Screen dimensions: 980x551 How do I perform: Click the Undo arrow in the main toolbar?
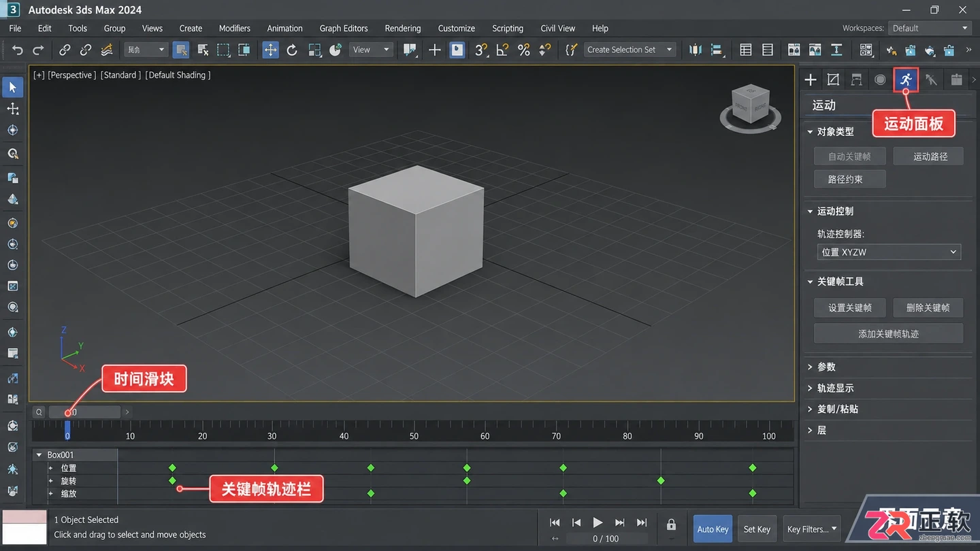(18, 50)
